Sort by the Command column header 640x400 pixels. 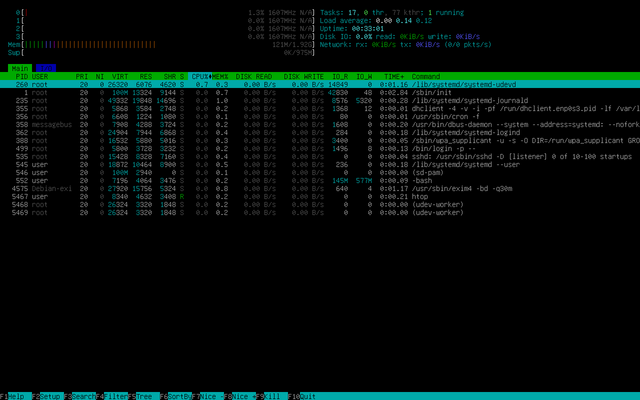426,76
